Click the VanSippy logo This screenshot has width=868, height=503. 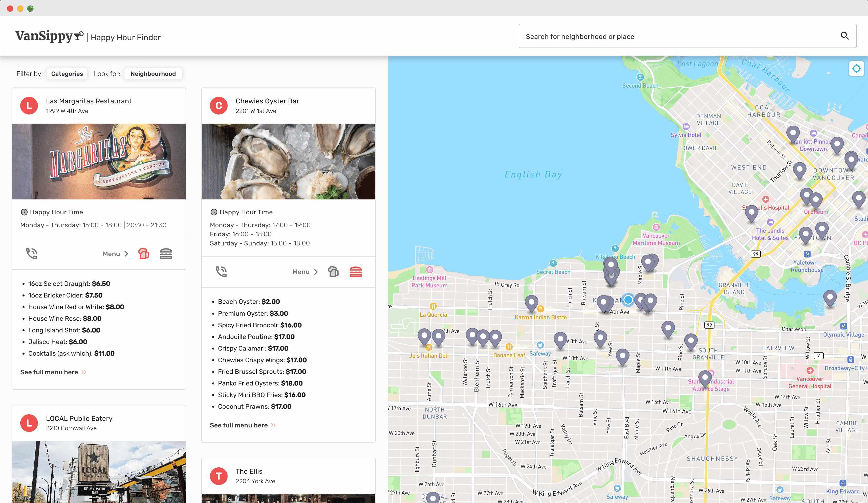click(x=49, y=36)
